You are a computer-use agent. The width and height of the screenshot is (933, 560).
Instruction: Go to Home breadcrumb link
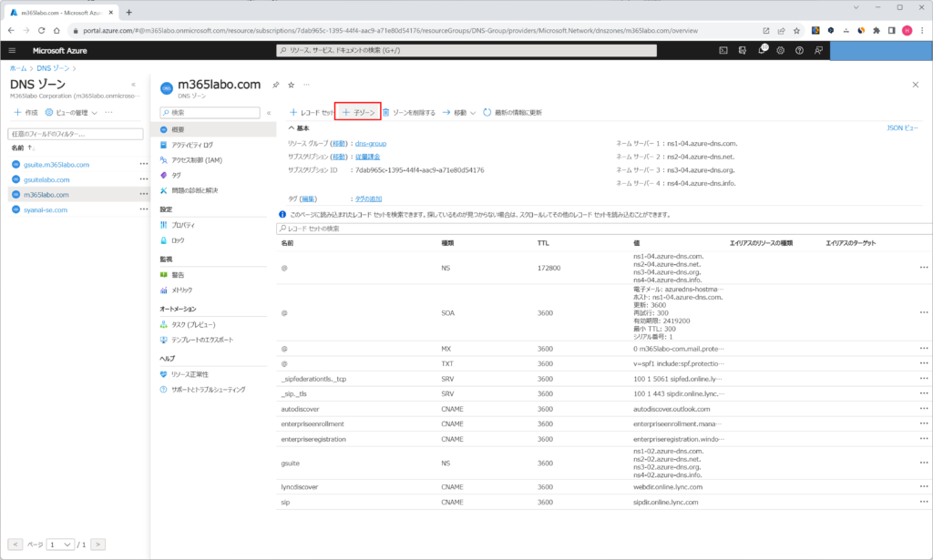point(18,68)
